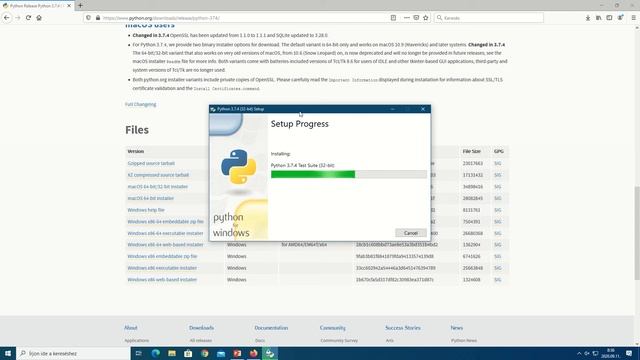Bookmark this page with the star
The width and height of the screenshot is (640, 360).
pos(426,18)
